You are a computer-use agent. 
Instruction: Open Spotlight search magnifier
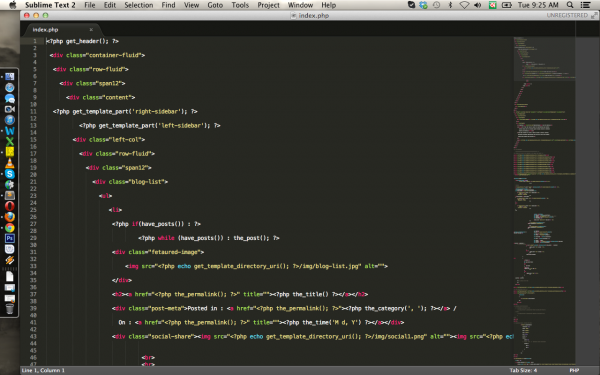coord(570,5)
